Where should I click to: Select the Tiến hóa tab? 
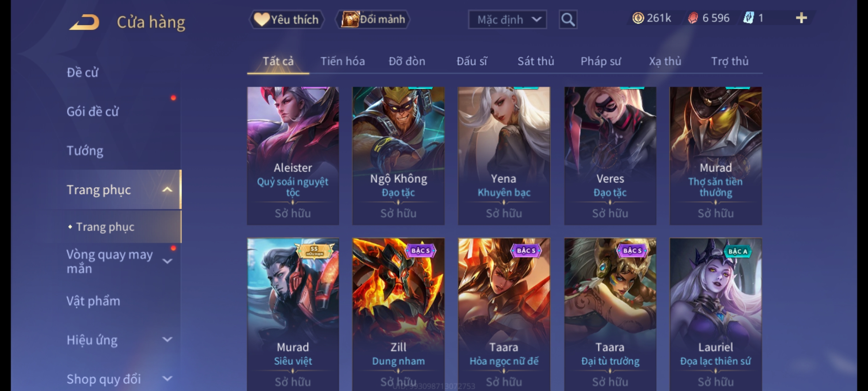point(342,61)
